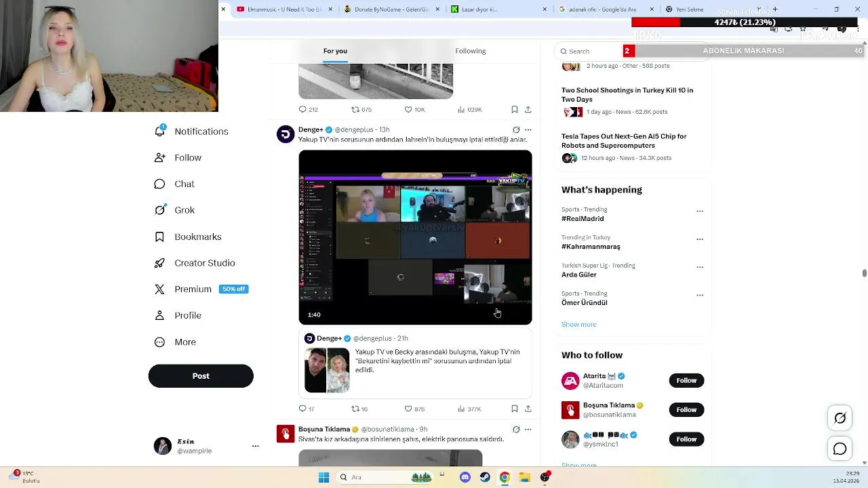Open the @dengeplus handle on 13h post
The image size is (868, 488).
click(354, 129)
